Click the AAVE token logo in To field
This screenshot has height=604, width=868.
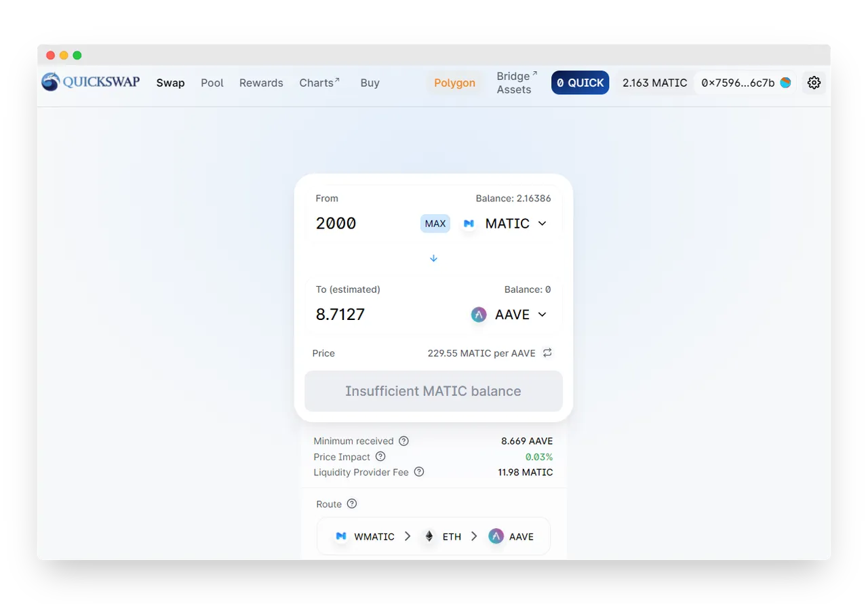[x=479, y=315]
